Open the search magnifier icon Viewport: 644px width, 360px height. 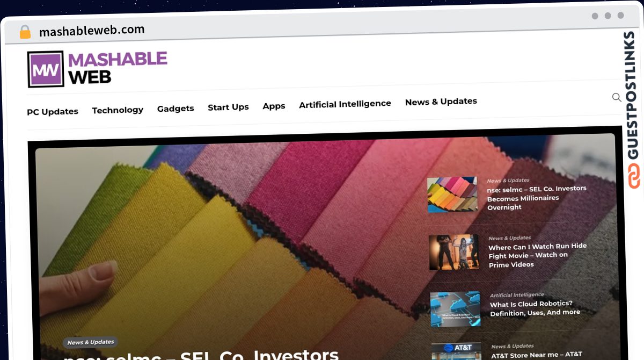pyautogui.click(x=617, y=97)
